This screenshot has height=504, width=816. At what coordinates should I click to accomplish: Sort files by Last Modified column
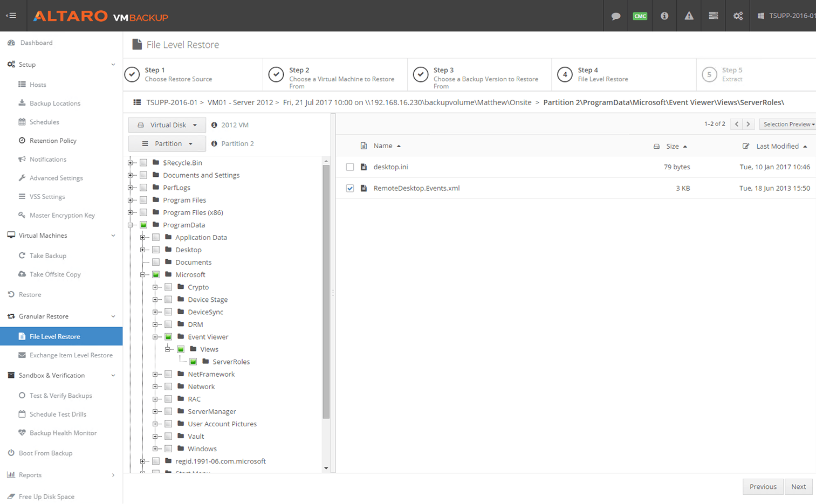(x=781, y=146)
